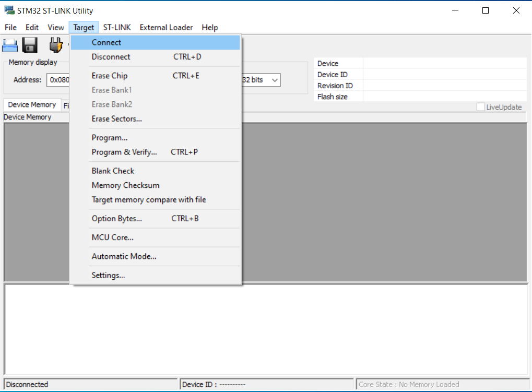Open Option Bytes dialog from menu
532x392 pixels.
click(117, 218)
